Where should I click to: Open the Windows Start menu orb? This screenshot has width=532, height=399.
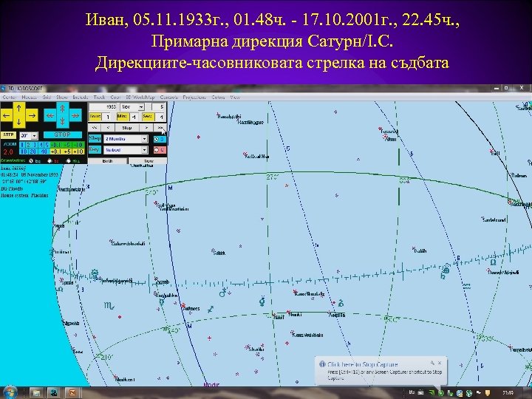[x=10, y=392]
